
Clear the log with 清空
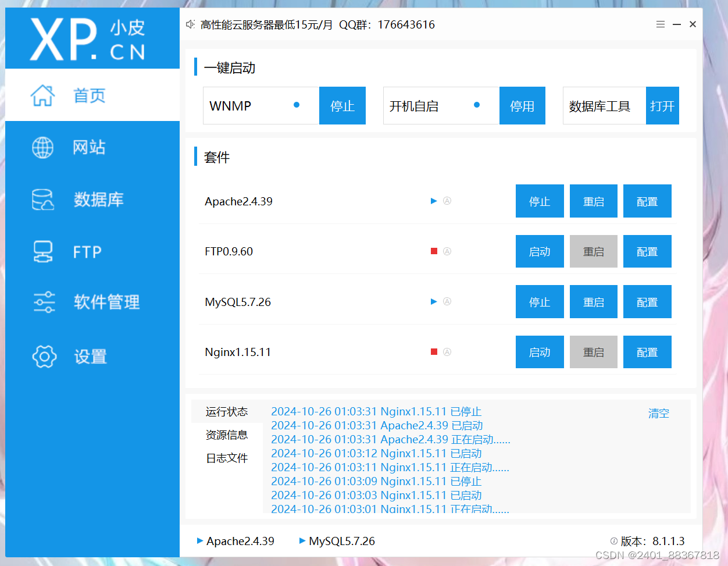659,413
